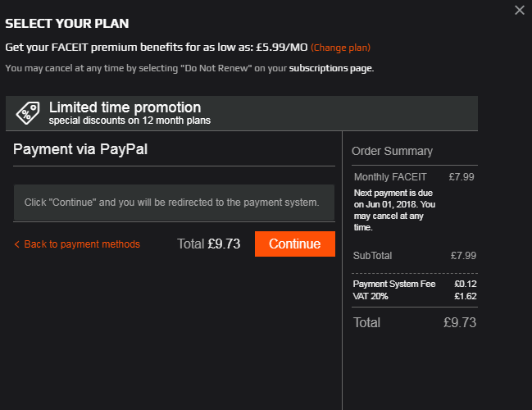Open the Change plan link
Image resolution: width=532 pixels, height=410 pixels.
(340, 48)
